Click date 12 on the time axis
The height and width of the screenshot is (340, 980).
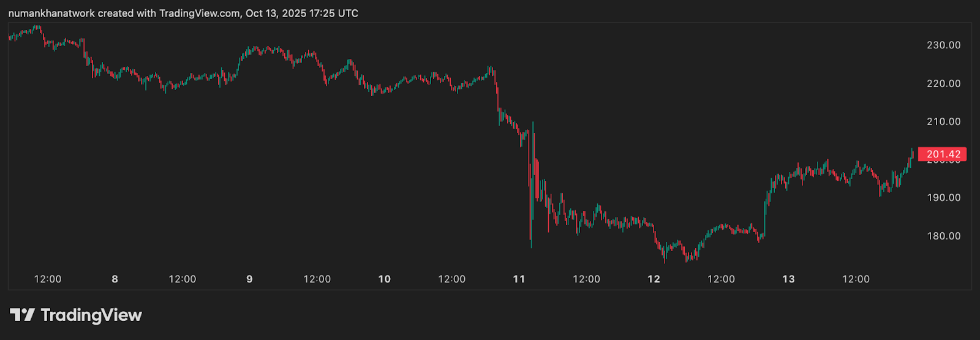coord(654,279)
